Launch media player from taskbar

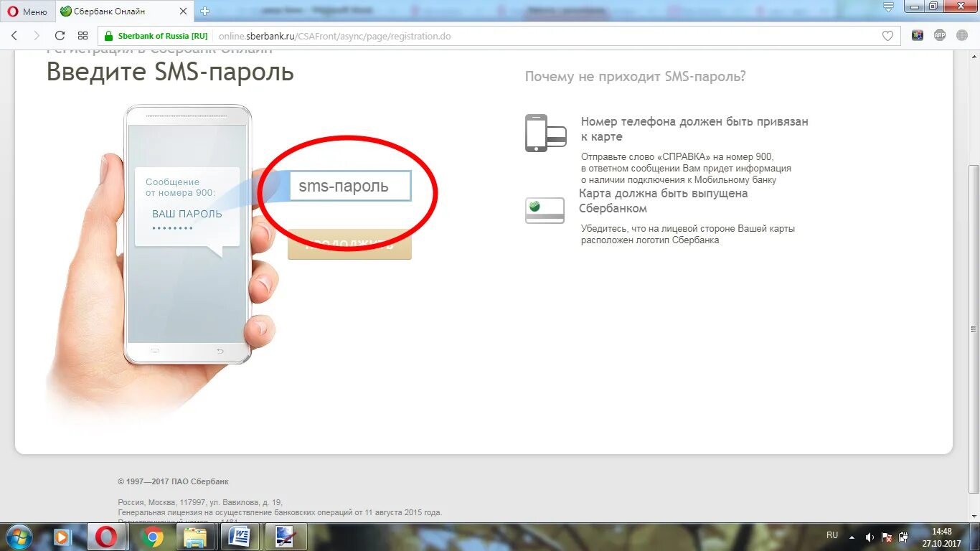(62, 537)
